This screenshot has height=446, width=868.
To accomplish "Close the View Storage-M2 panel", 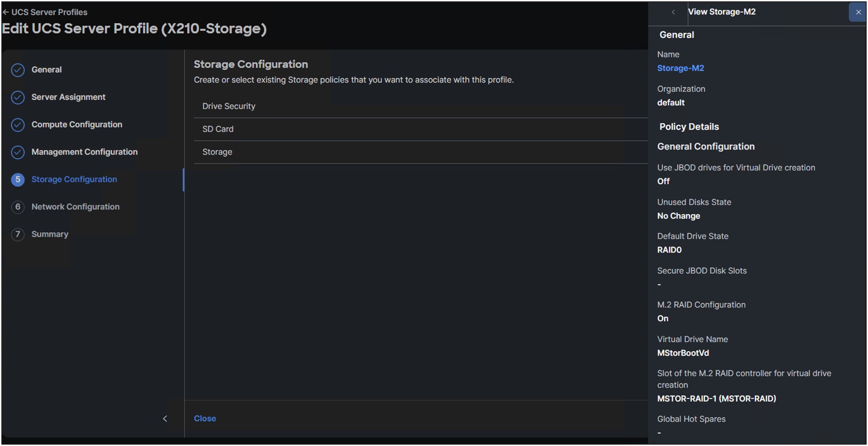I will (858, 12).
